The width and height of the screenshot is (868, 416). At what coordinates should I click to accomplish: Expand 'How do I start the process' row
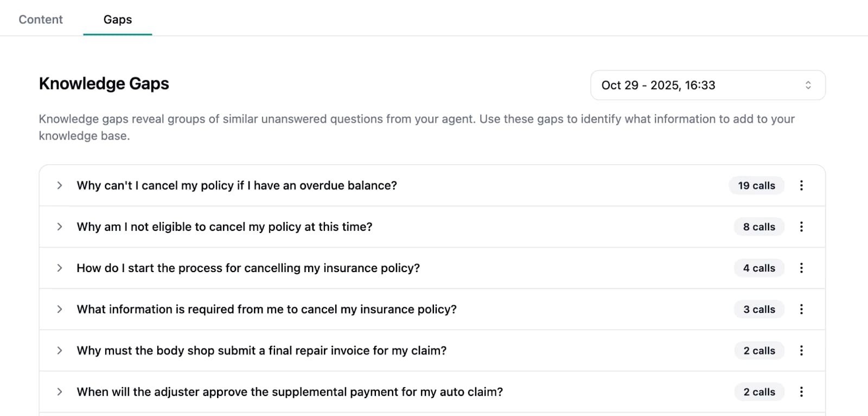pos(60,268)
